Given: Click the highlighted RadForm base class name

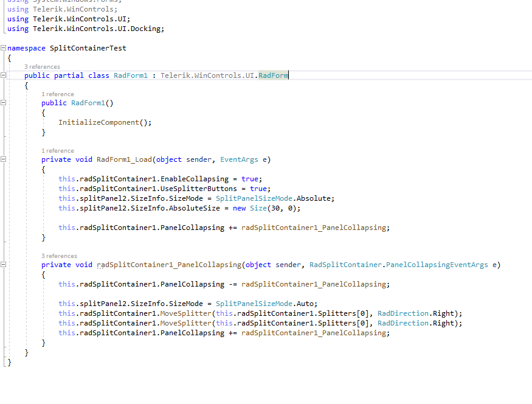Looking at the screenshot, I should coord(273,75).
